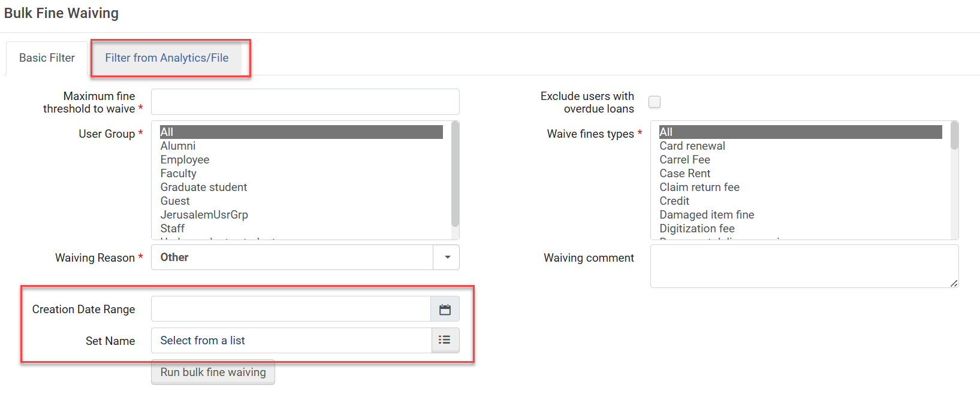Select All in the User Group list
The width and height of the screenshot is (980, 397).
point(301,132)
